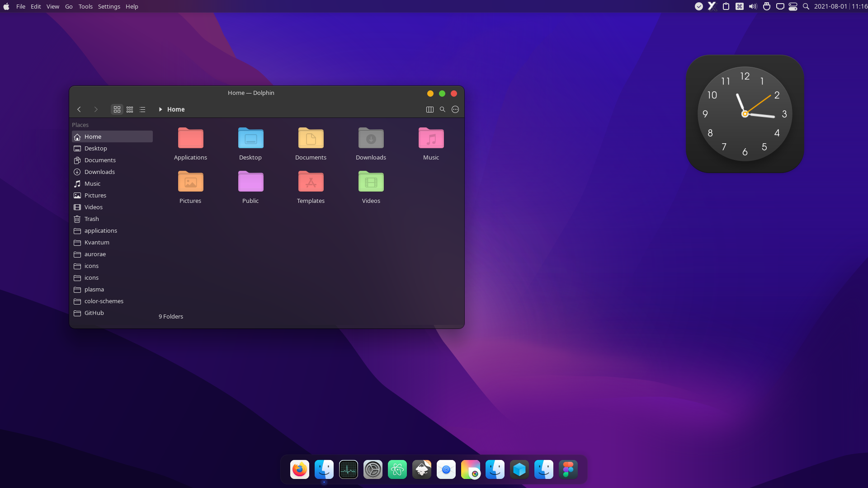The height and width of the screenshot is (488, 868).
Task: Click the display screen tray icon
Action: tap(780, 6)
